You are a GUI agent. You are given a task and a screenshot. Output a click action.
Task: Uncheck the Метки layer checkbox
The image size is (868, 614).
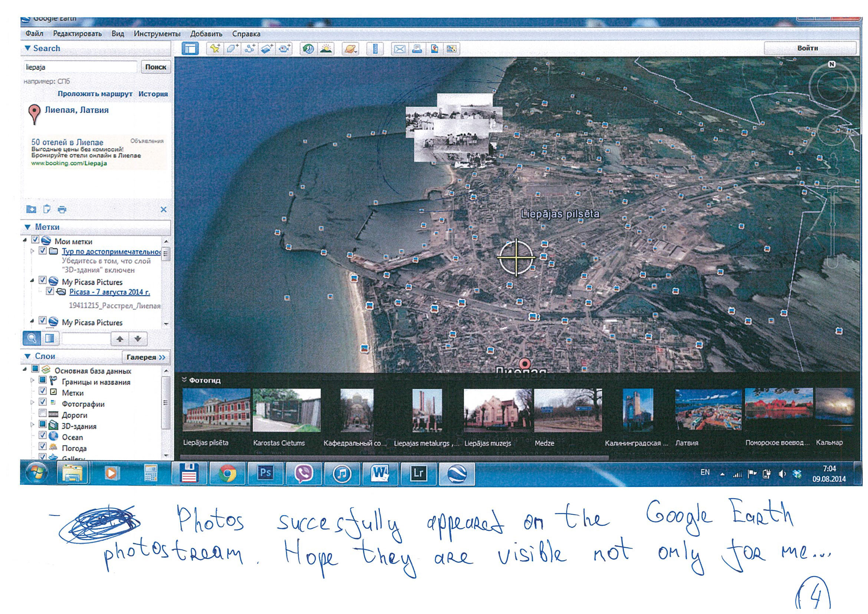(x=43, y=391)
